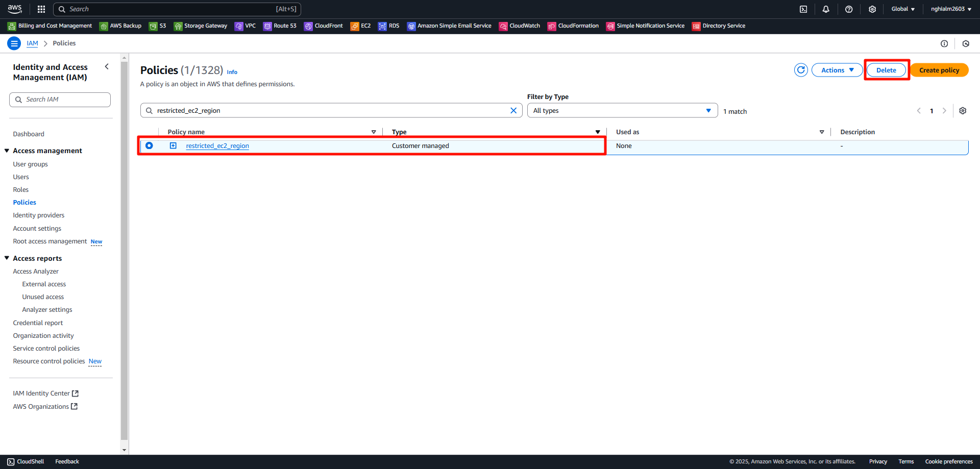Toggle the hamburger navigation menu

click(14, 43)
